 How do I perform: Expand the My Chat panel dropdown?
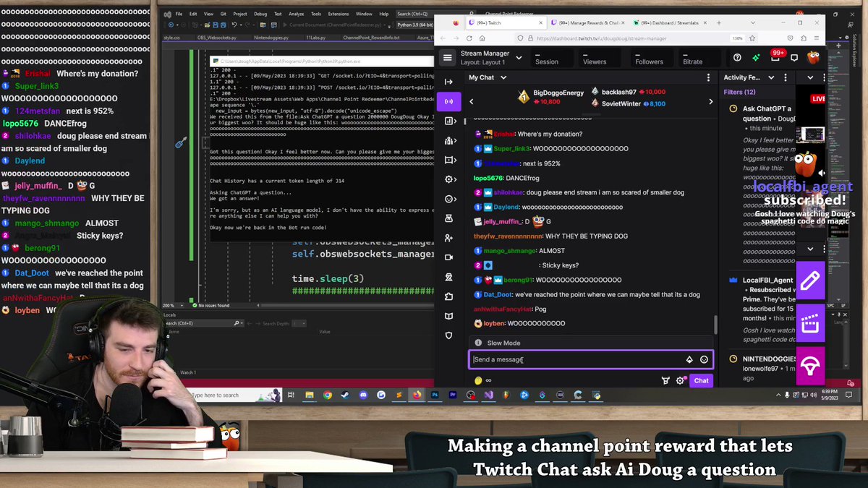(x=503, y=77)
